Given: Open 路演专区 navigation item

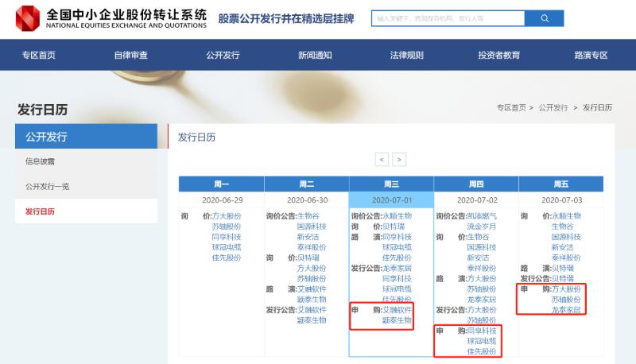Looking at the screenshot, I should tap(591, 55).
